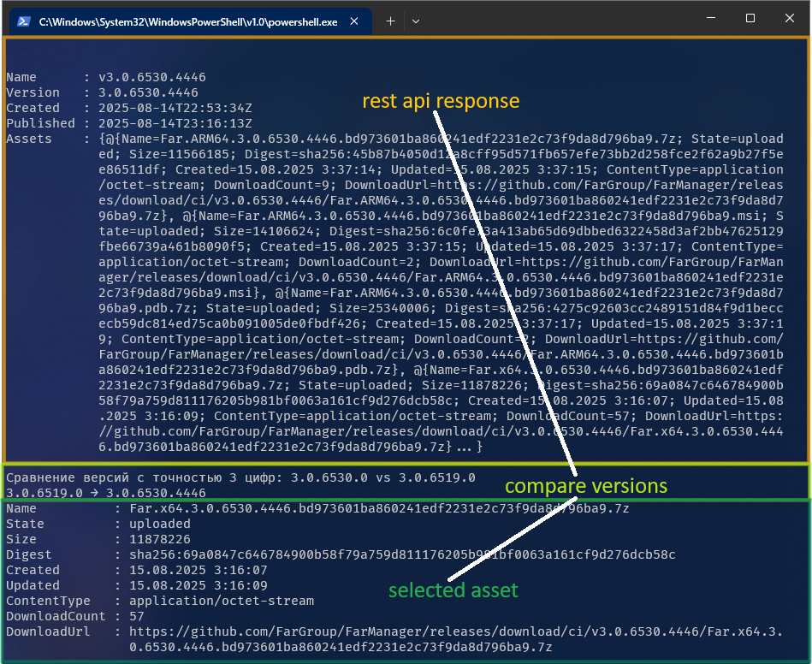Open the new tab profile dropdown
This screenshot has height=664, width=812.
click(x=415, y=21)
